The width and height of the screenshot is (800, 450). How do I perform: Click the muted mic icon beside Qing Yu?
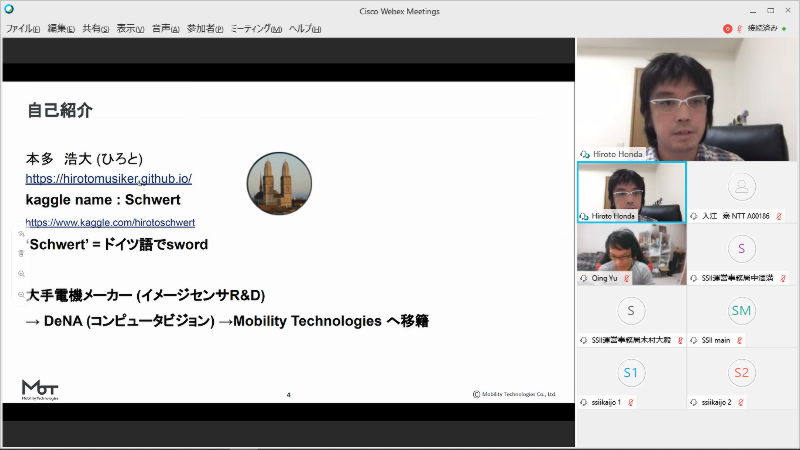(627, 278)
